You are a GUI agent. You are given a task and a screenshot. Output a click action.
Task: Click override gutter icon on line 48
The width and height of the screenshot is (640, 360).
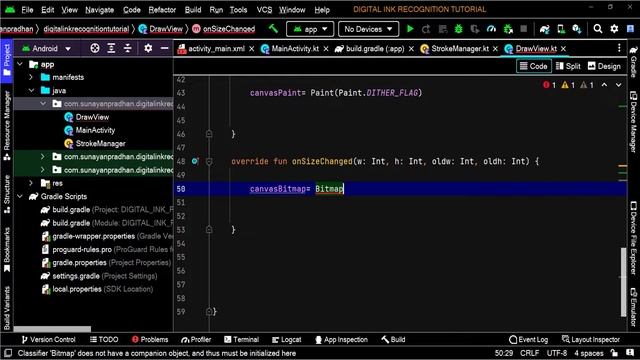pyautogui.click(x=195, y=161)
